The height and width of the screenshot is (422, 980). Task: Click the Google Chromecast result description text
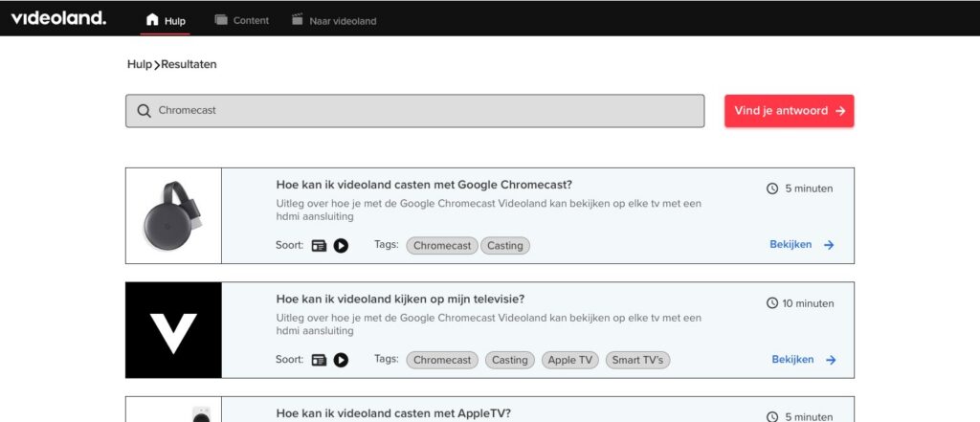489,211
